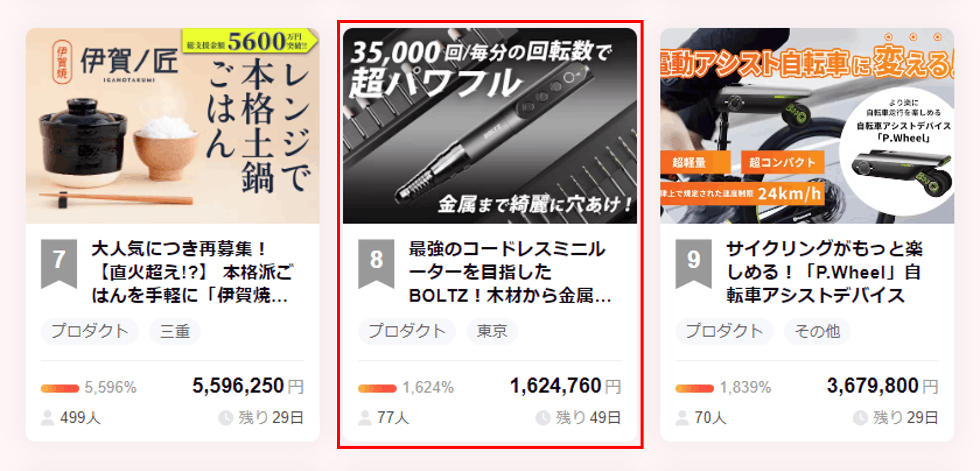The height and width of the screenshot is (471, 980).
Task: Open title 最強のコードレスミニルーター link
Action: (510, 272)
